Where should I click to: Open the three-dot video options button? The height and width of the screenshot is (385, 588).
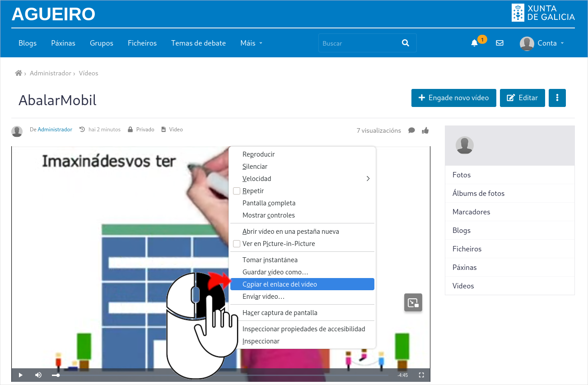pyautogui.click(x=557, y=98)
